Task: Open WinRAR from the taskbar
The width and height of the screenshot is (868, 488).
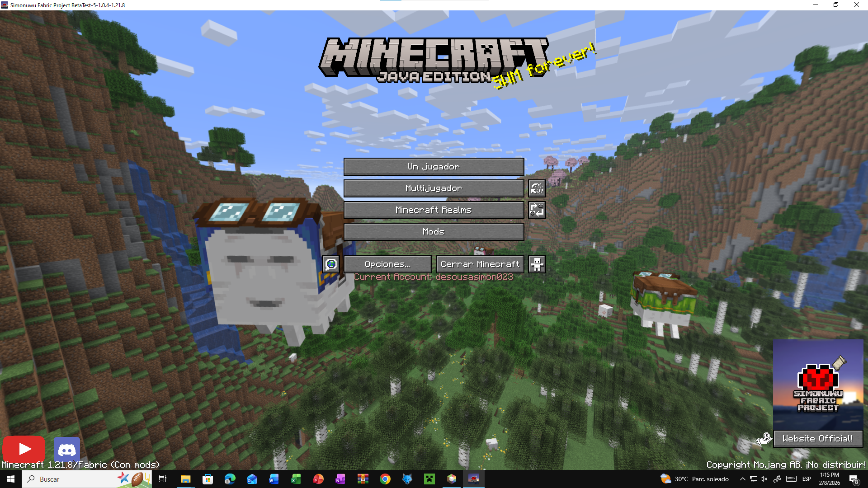Action: pyautogui.click(x=363, y=479)
